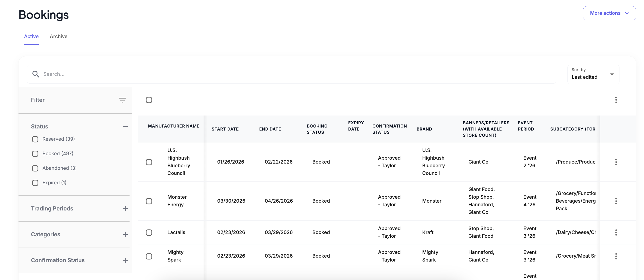Click the Start Date column header
This screenshot has height=280, width=644.
coord(225,129)
